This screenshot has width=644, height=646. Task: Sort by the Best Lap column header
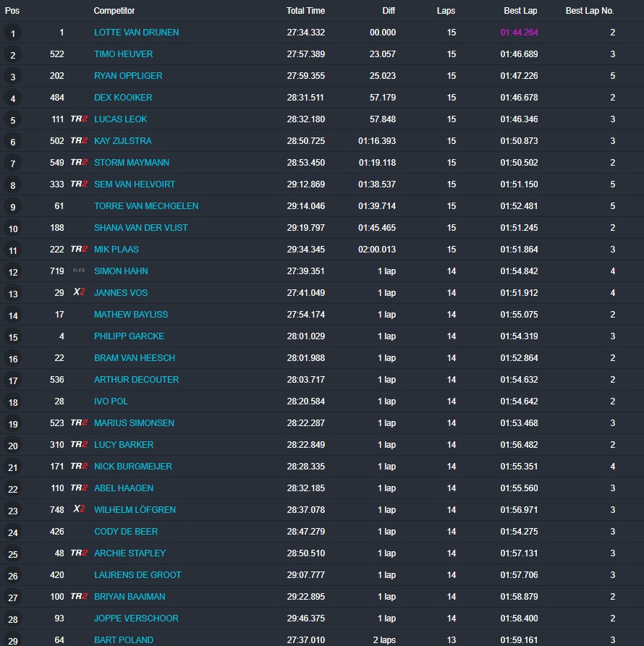[x=520, y=11]
